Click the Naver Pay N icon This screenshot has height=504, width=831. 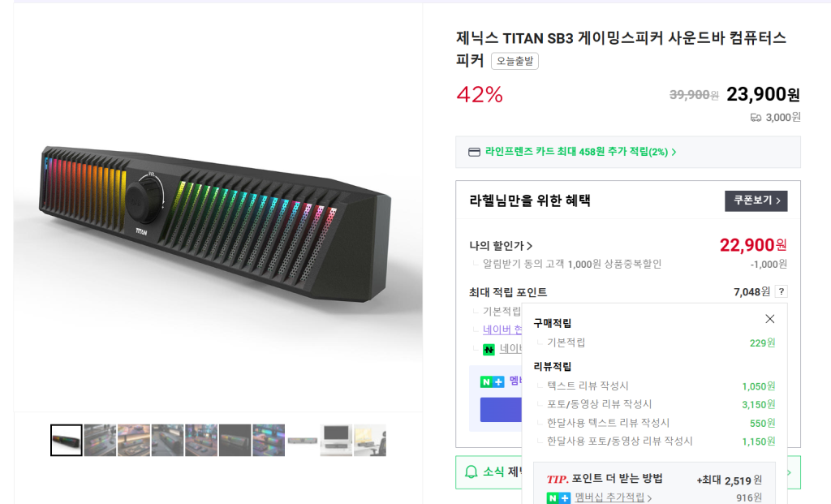point(489,350)
